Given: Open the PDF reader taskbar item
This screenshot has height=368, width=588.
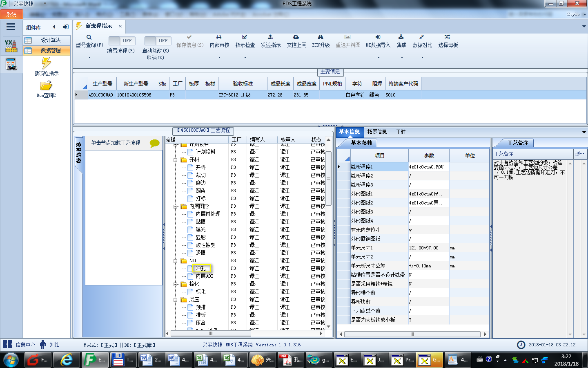Looking at the screenshot, I should [292, 360].
